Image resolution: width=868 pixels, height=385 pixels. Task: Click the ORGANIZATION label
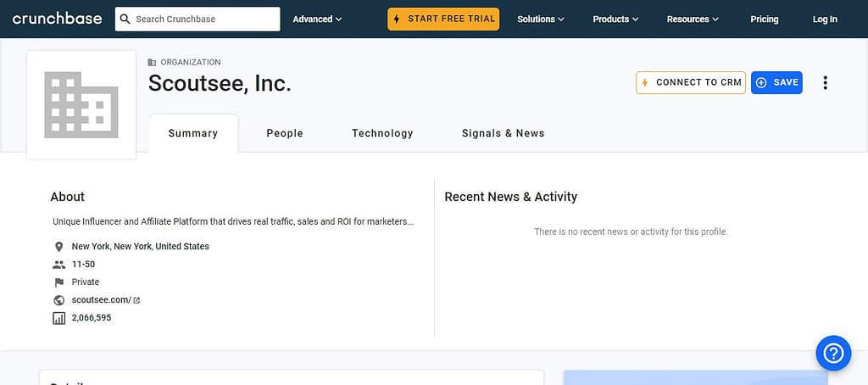click(x=191, y=63)
